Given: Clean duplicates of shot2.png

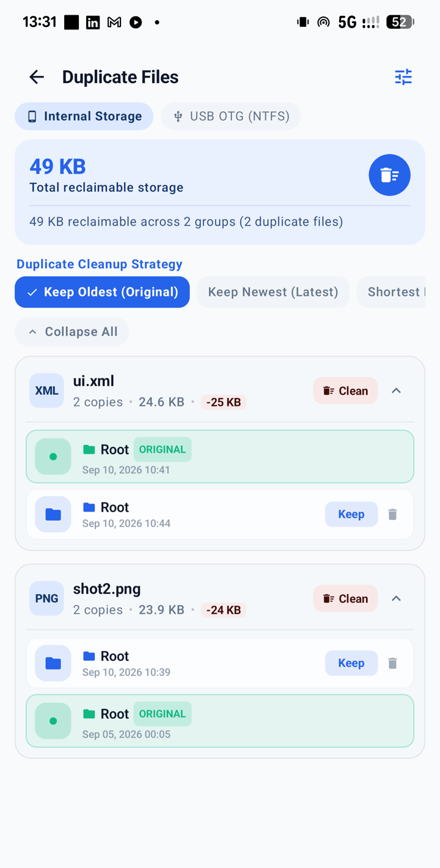Looking at the screenshot, I should pos(345,598).
